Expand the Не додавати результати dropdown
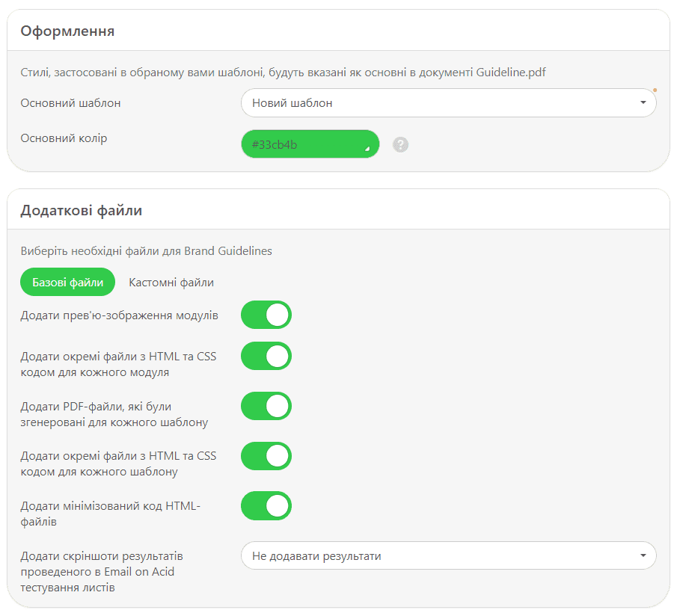The image size is (677, 616). pyautogui.click(x=448, y=555)
